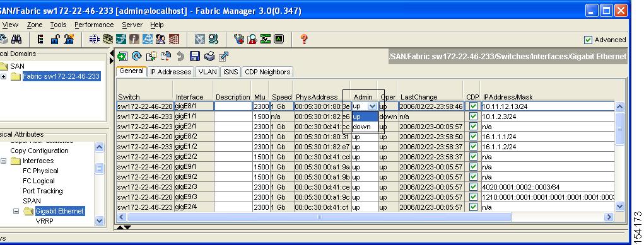Open the Tools menu
Viewport: 644px width, 245px height.
(58, 25)
